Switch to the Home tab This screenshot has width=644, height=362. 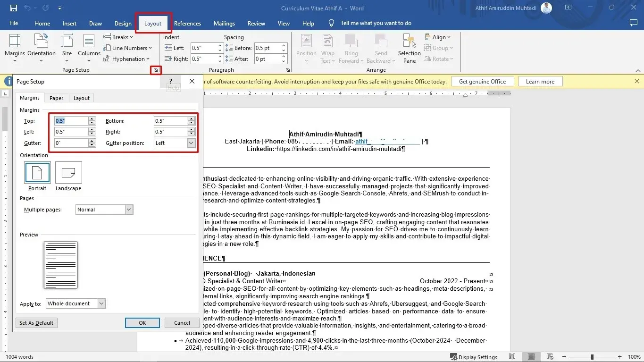42,23
